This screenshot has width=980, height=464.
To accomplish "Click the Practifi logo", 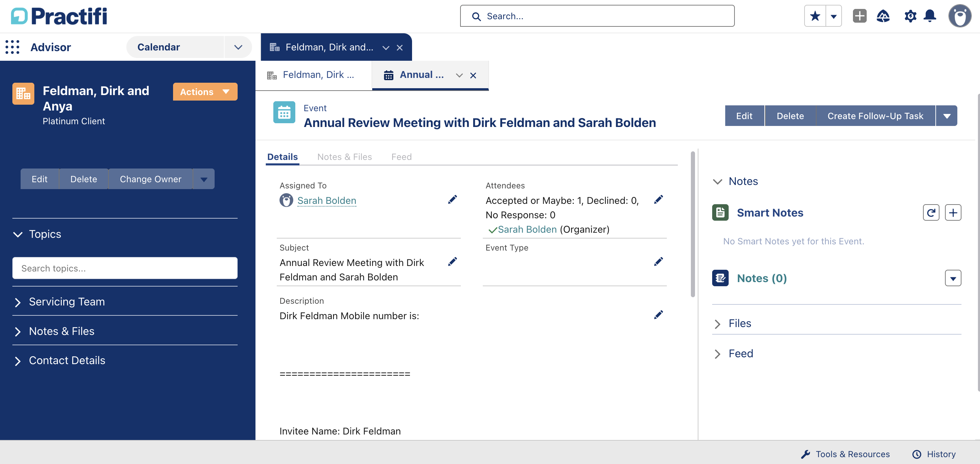I will tap(59, 16).
